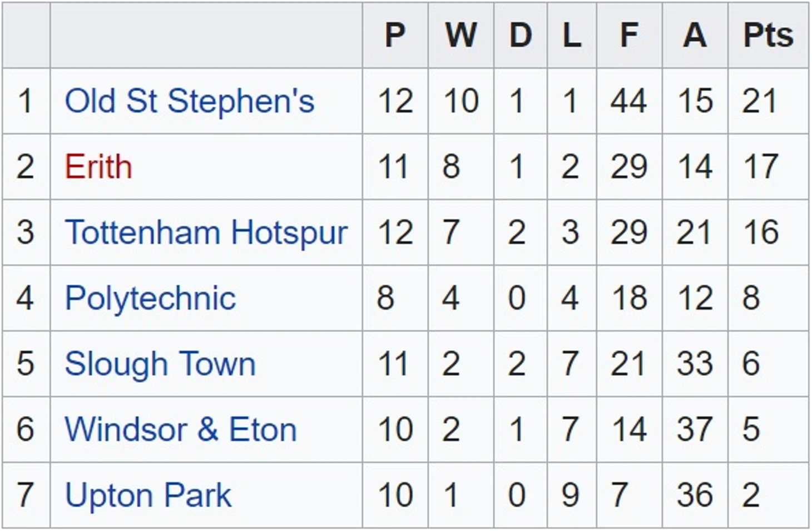812x531 pixels.
Task: Click Slough Town's goals against value 33
Action: (x=695, y=364)
